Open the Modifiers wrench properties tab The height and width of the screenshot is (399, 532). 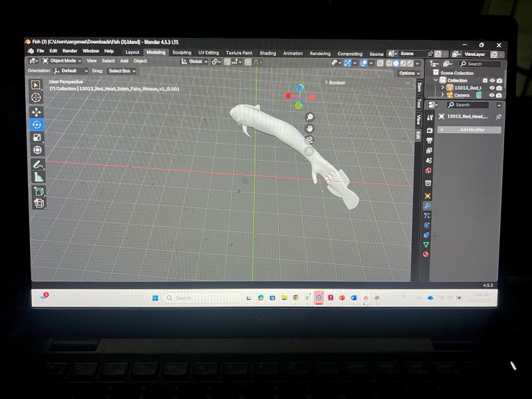pos(428,205)
